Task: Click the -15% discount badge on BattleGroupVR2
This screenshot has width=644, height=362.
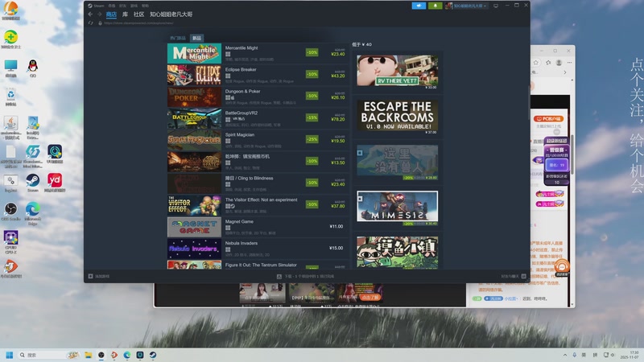Action: point(312,117)
